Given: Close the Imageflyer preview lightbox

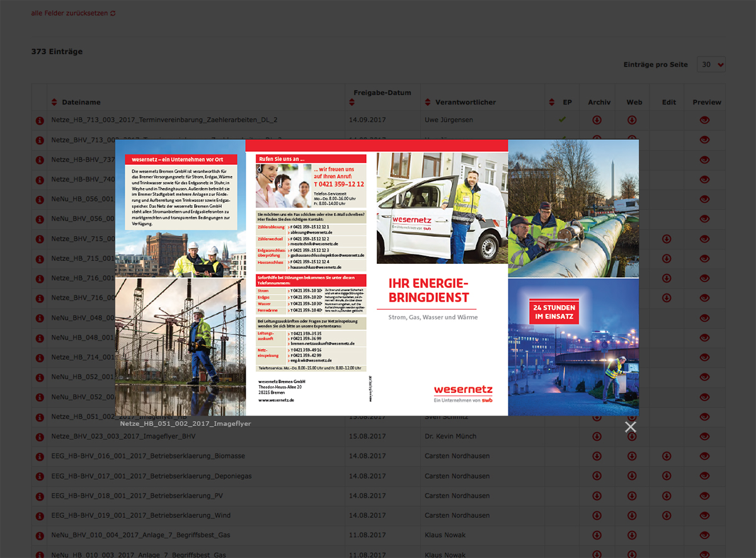Looking at the screenshot, I should pos(631,427).
